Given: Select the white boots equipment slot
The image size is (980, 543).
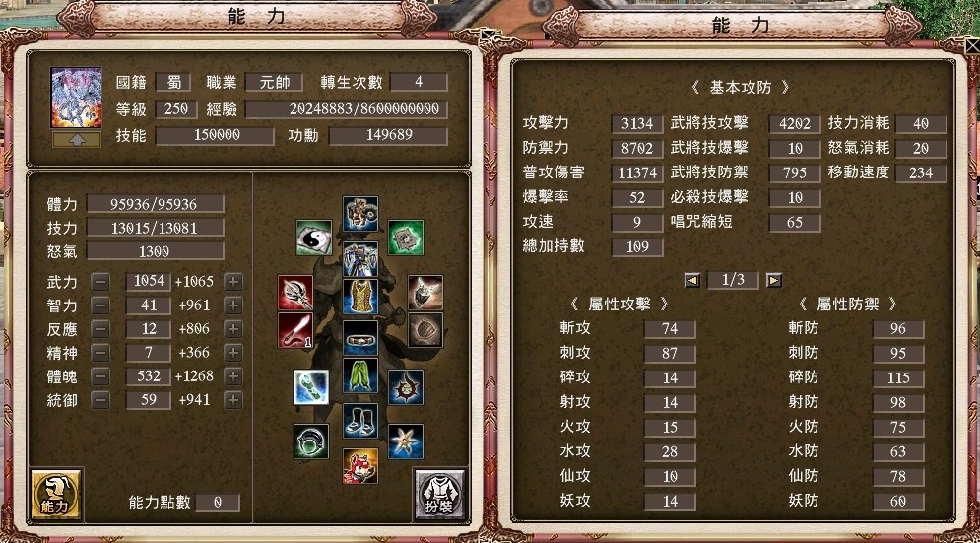Looking at the screenshot, I should pos(360,421).
